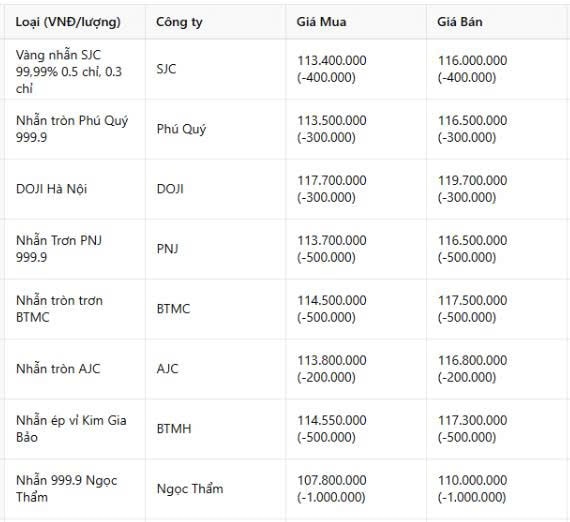Viewport: 570px width, 522px height.
Task: Select the 'Nhẫn Trơn PNJ 999.9' cell
Action: (x=59, y=249)
